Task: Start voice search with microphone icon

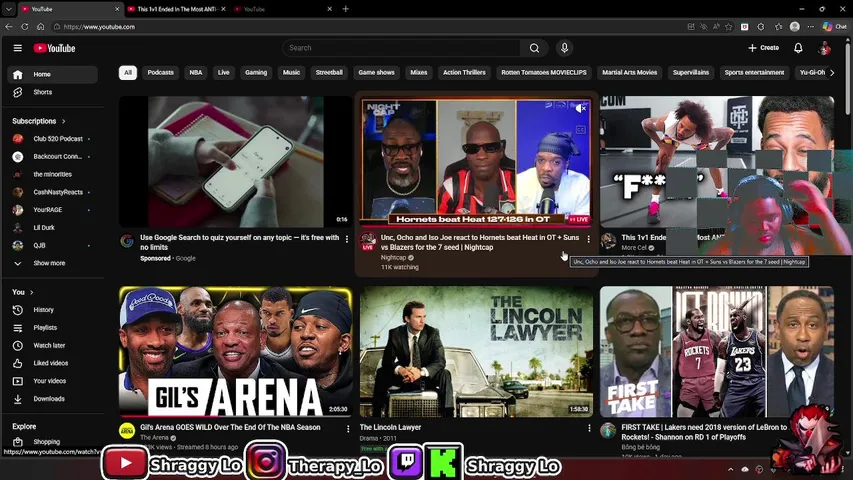Action: click(564, 48)
